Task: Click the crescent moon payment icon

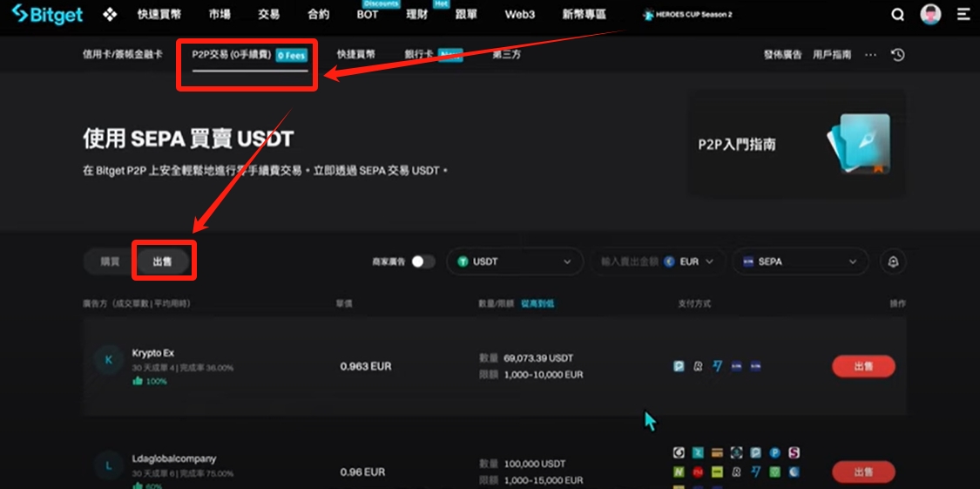Action: [794, 472]
